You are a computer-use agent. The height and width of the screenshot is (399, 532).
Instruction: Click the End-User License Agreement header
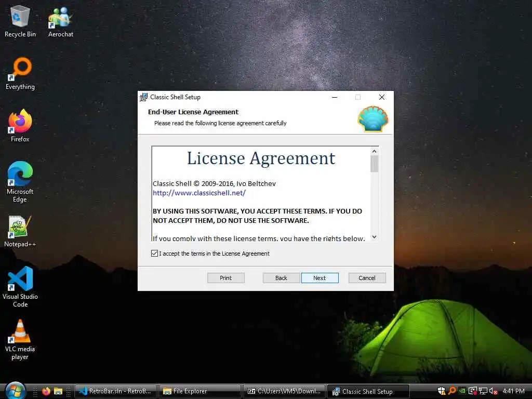click(193, 112)
